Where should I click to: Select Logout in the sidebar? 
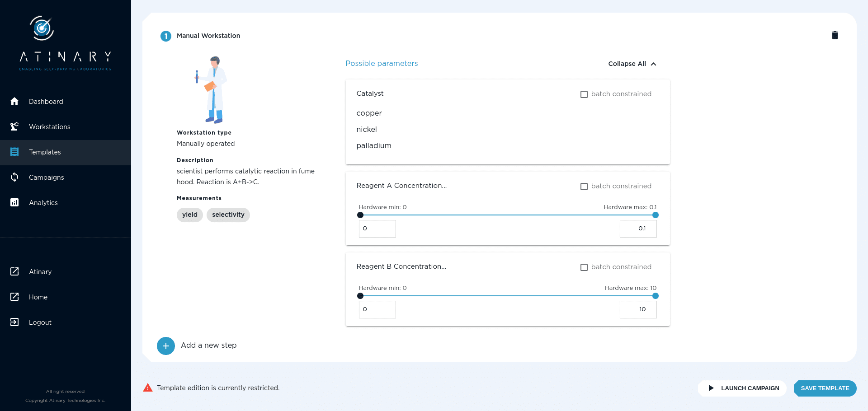click(66, 322)
